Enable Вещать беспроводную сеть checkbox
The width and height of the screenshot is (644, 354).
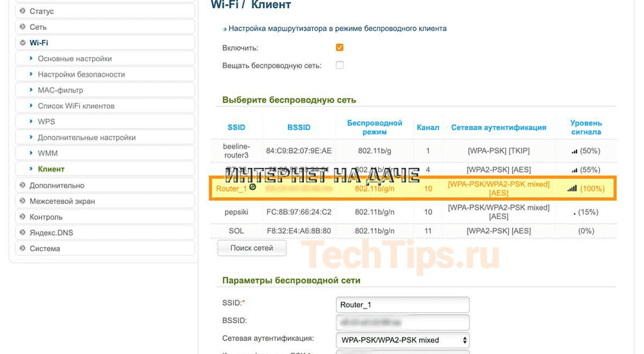[x=339, y=65]
